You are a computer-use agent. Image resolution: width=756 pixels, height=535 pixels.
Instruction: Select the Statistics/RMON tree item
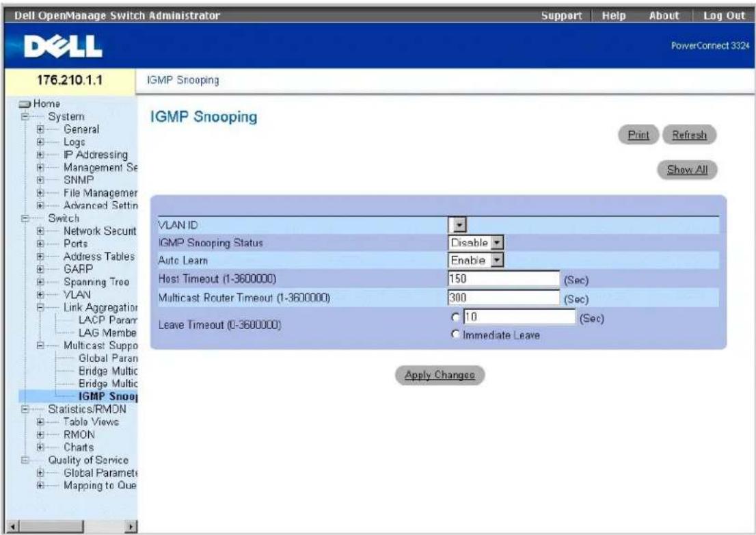tap(87, 409)
